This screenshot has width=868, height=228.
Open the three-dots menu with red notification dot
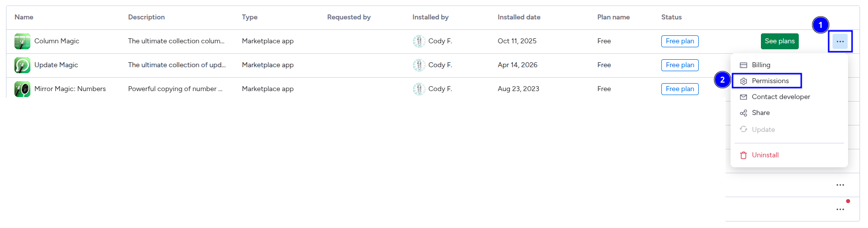[x=840, y=210]
